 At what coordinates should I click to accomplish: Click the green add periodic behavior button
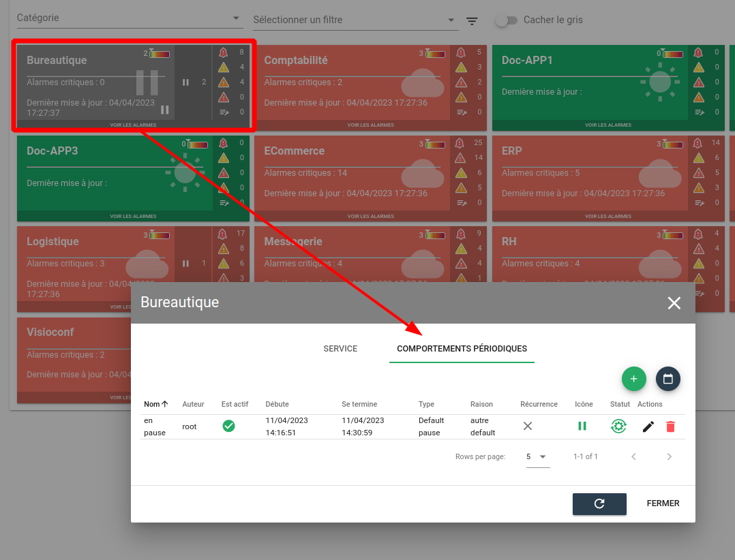coord(633,379)
